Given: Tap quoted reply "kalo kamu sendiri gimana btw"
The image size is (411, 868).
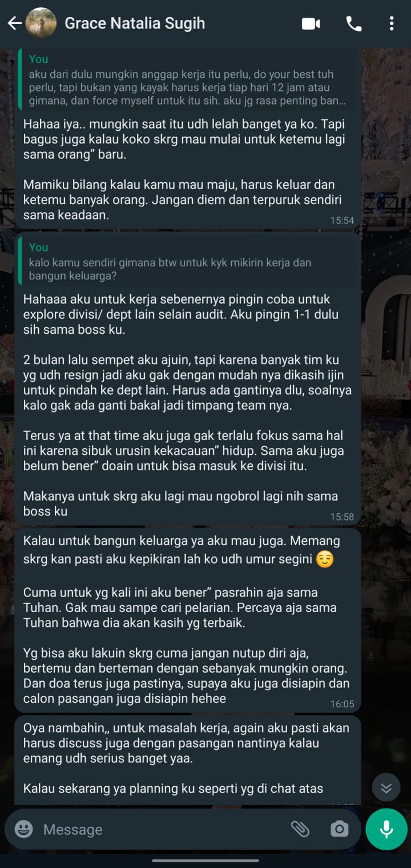Looking at the screenshot, I should click(189, 262).
